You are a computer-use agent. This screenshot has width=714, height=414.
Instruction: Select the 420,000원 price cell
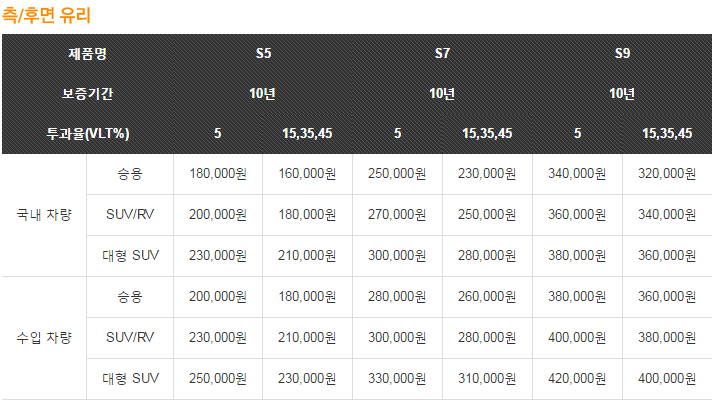tap(577, 378)
